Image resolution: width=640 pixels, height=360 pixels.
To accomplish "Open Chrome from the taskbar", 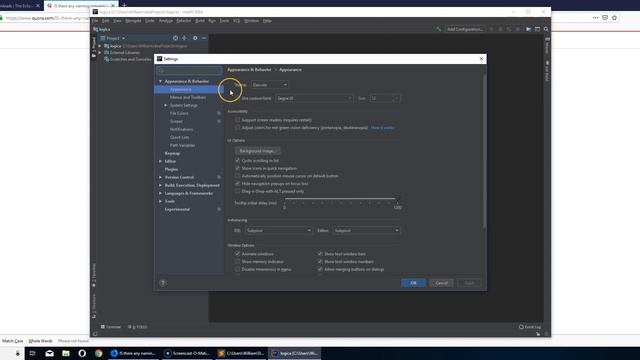I will pyautogui.click(x=98, y=353).
